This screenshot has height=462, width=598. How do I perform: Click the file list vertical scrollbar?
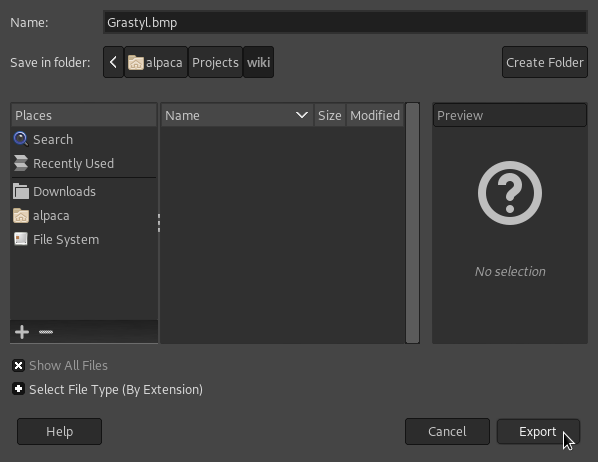coord(412,223)
